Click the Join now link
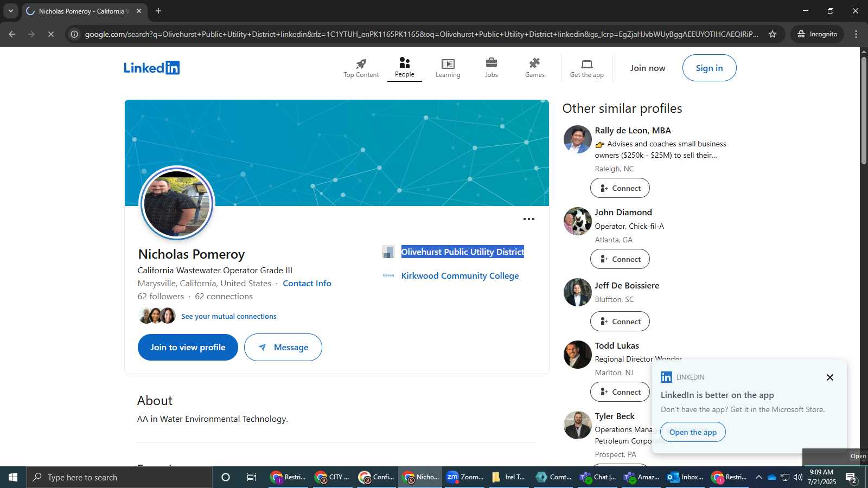This screenshot has height=488, width=868. coord(648,68)
